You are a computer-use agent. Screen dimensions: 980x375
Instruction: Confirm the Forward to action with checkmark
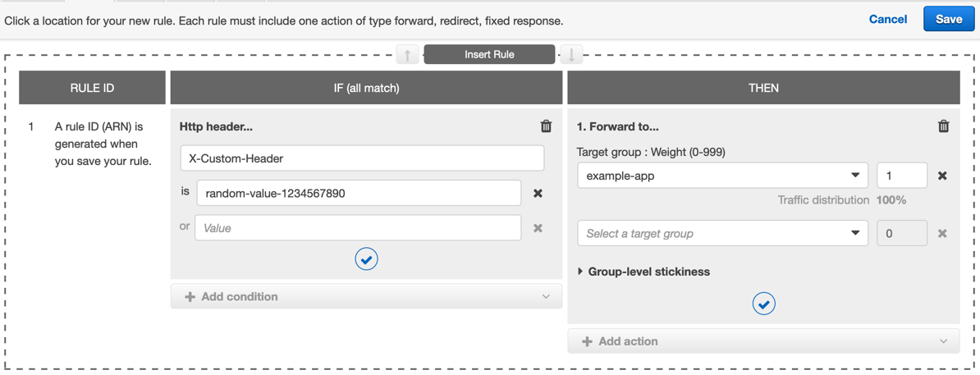coord(763,304)
